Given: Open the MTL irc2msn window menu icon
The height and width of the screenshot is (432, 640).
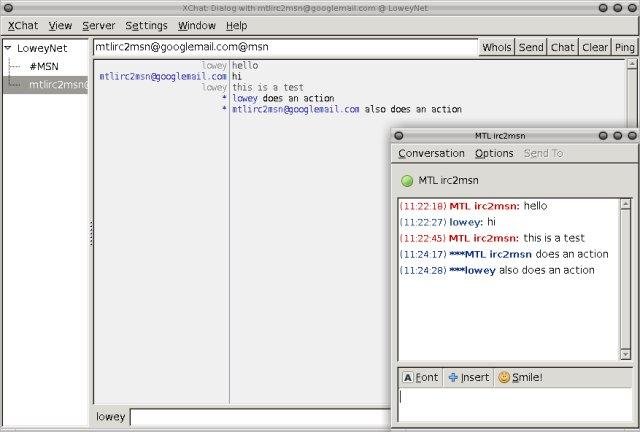Looking at the screenshot, I should 398,135.
